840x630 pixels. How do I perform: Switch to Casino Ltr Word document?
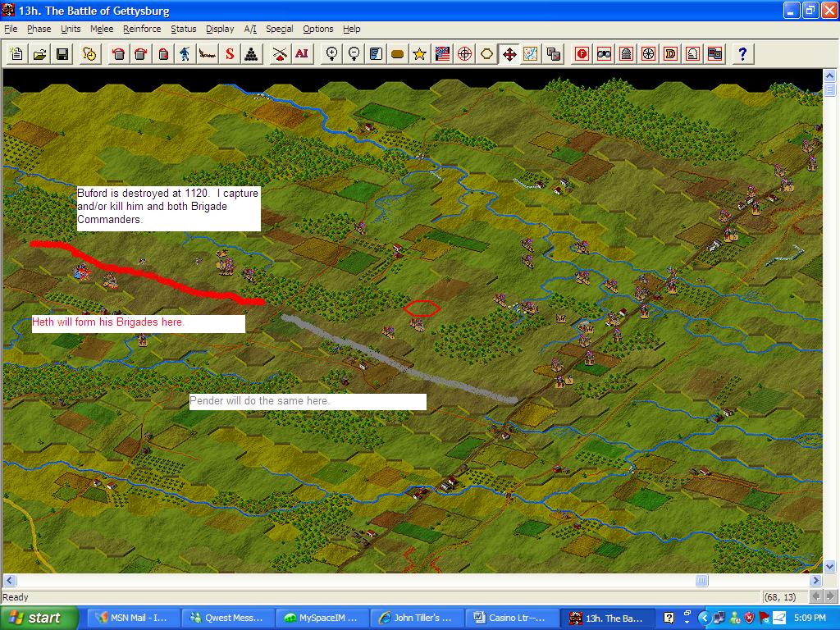point(512,618)
